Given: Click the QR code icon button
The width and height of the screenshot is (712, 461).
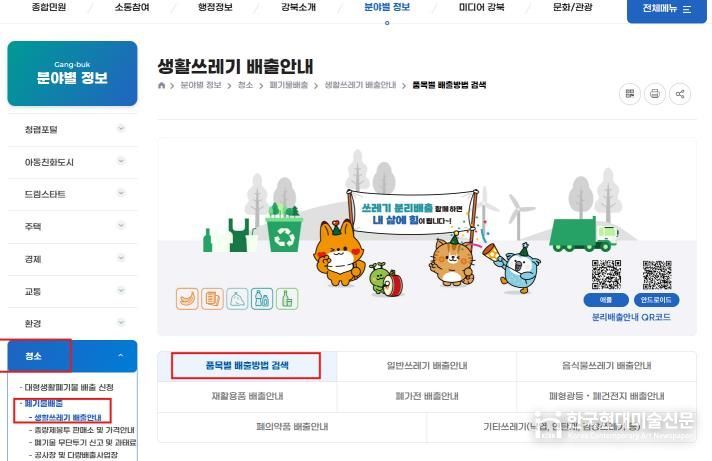Looking at the screenshot, I should 630,94.
